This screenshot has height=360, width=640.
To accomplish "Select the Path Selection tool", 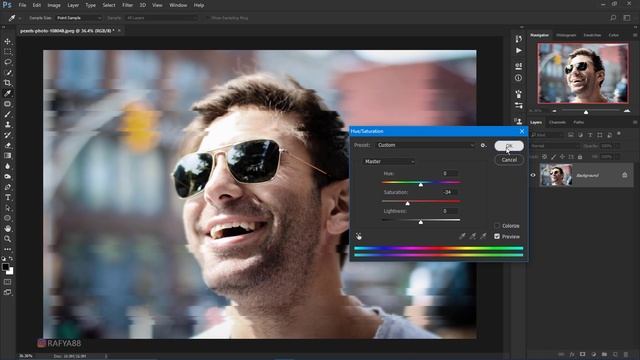I will point(7,208).
